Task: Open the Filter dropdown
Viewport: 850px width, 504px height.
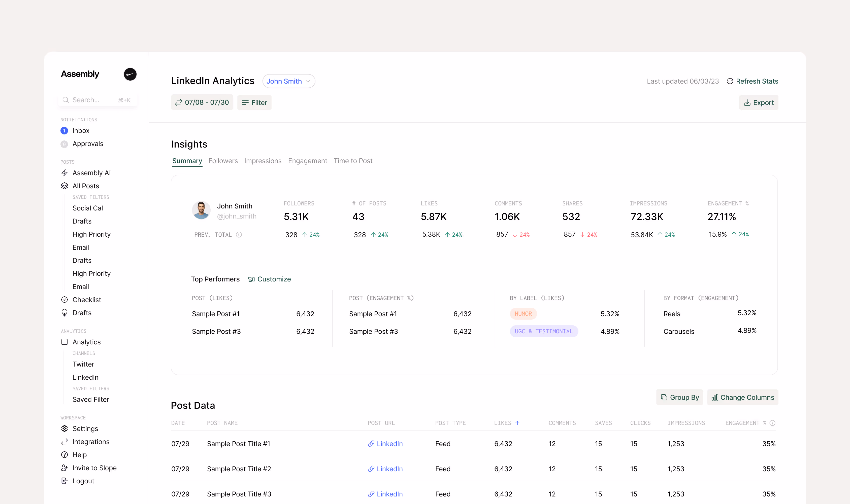Action: (x=254, y=102)
